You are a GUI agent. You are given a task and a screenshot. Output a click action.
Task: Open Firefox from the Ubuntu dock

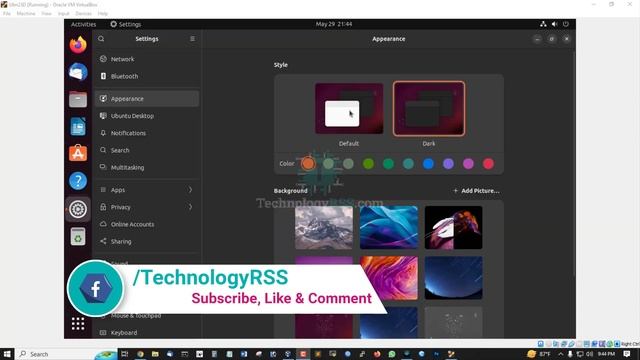pyautogui.click(x=78, y=44)
